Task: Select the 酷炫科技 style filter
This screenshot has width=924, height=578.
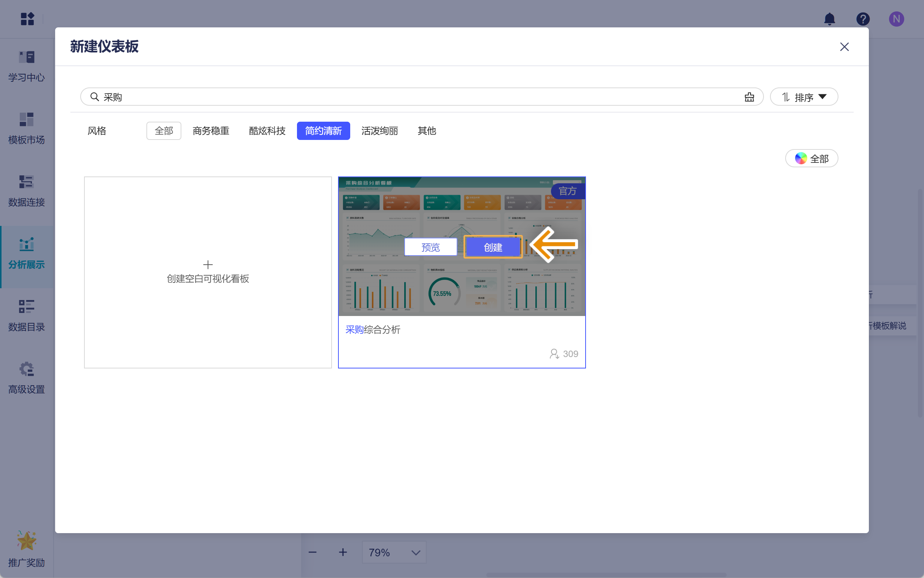Action: 267,131
